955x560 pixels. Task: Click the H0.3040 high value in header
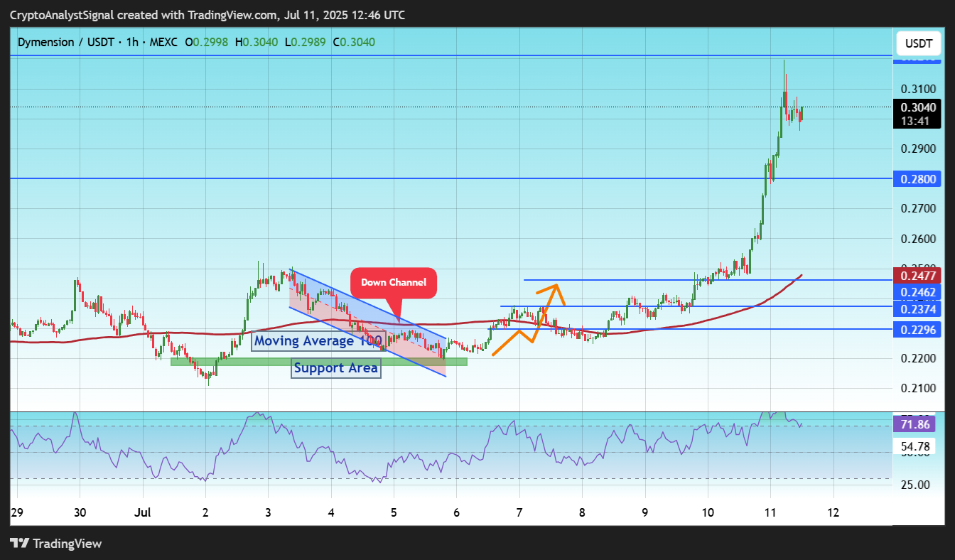[256, 42]
